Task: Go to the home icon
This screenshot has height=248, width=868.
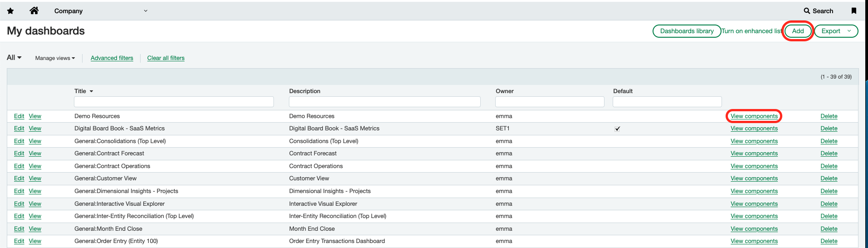Action: (x=34, y=11)
